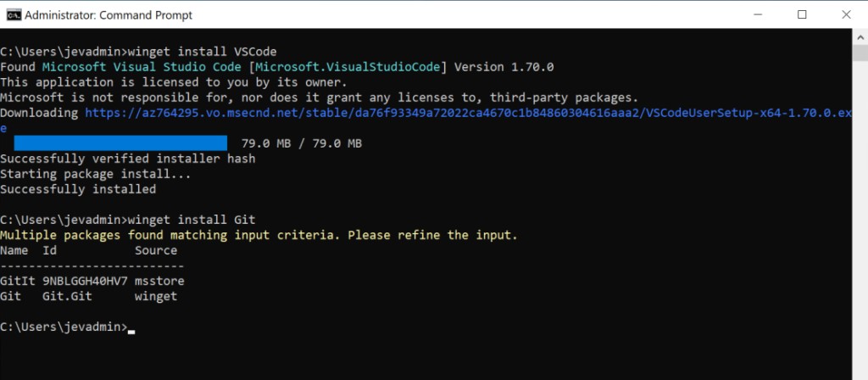This screenshot has width=868, height=380.
Task: Click the 'msstore' source entry
Action: point(159,281)
